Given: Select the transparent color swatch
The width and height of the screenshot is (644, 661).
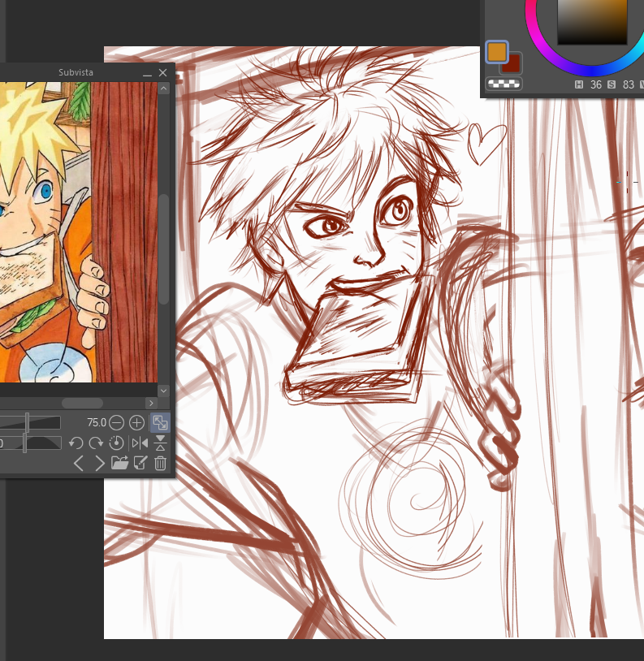Looking at the screenshot, I should [x=504, y=84].
